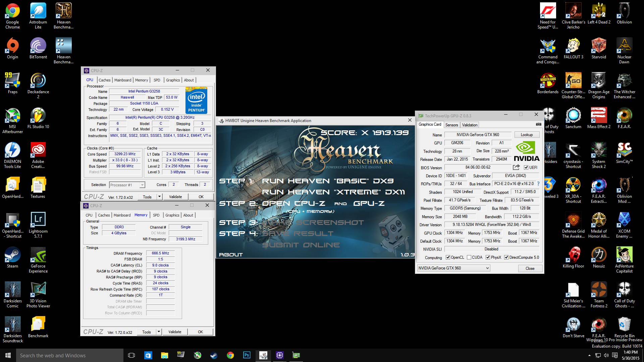This screenshot has width=644, height=362.
Task: Switch to Caches tab in upper CPU-Z window
Action: pos(104,80)
